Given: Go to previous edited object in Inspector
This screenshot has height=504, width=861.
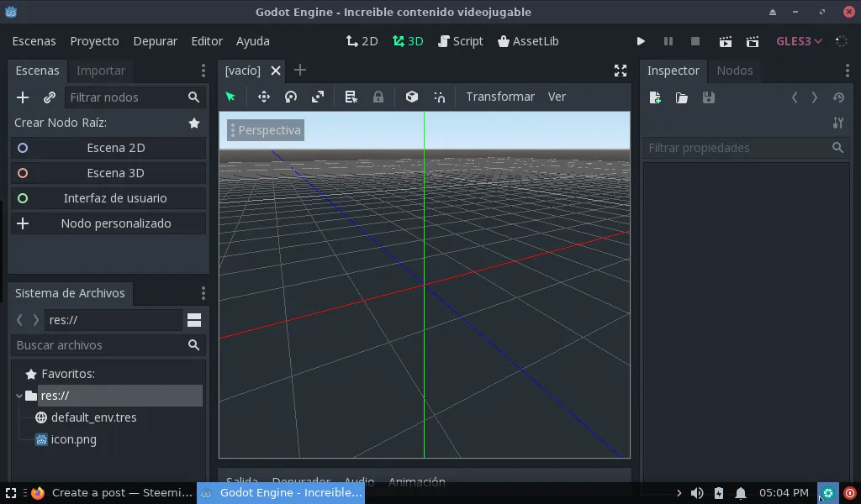Looking at the screenshot, I should (795, 97).
